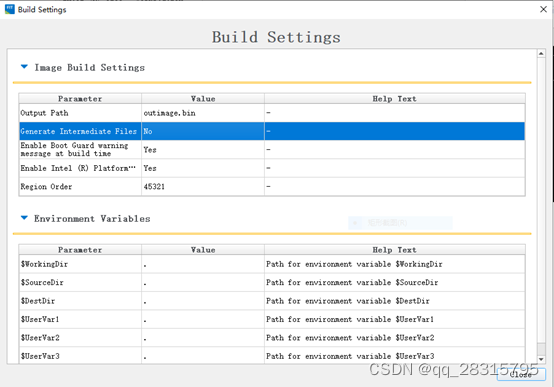Click the scrollbar up arrow
Viewport: 554px width, 387px height.
click(x=541, y=54)
